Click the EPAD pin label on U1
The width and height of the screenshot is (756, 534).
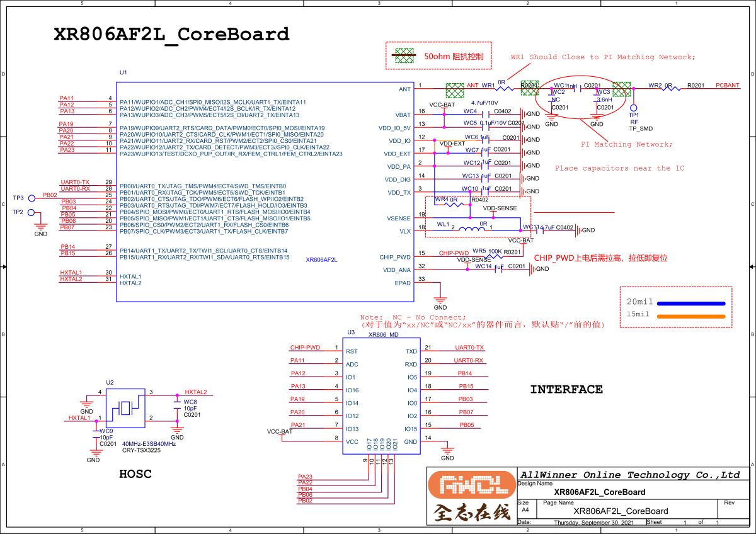[x=403, y=283]
